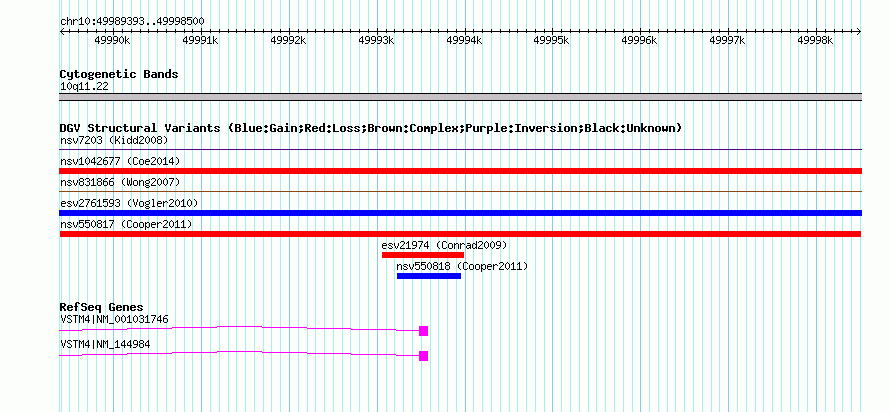
Task: Open the VSTM4|NM_001031746 transcript label
Action: [x=114, y=319]
